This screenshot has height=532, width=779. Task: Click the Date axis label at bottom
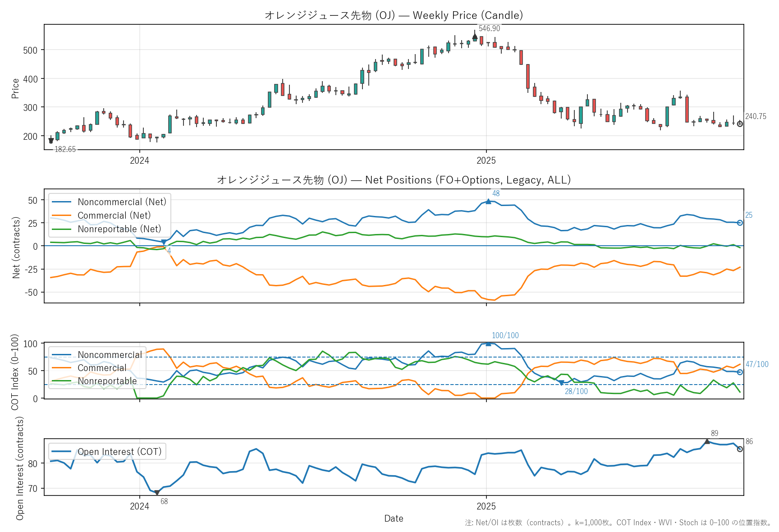394,518
